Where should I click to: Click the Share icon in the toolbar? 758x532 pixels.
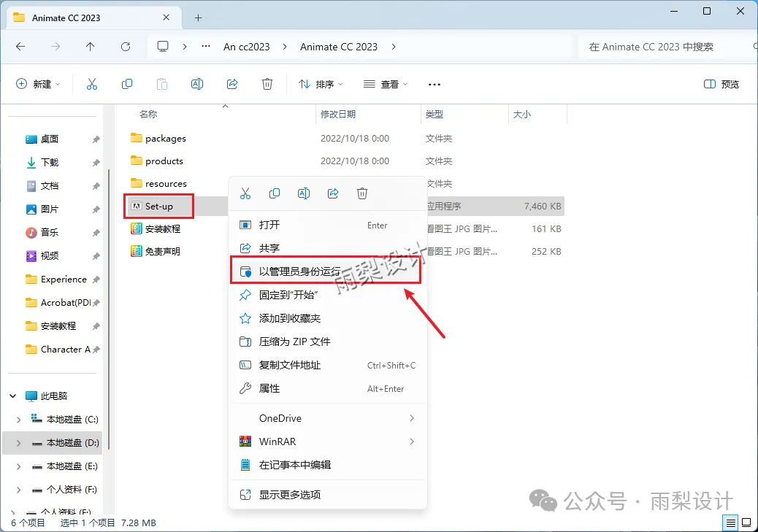pyautogui.click(x=232, y=84)
